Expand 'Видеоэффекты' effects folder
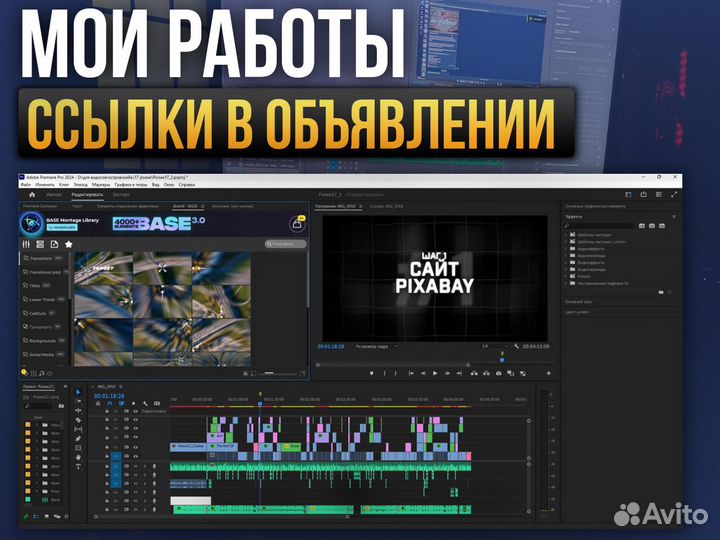This screenshot has width=720, height=540. (566, 263)
